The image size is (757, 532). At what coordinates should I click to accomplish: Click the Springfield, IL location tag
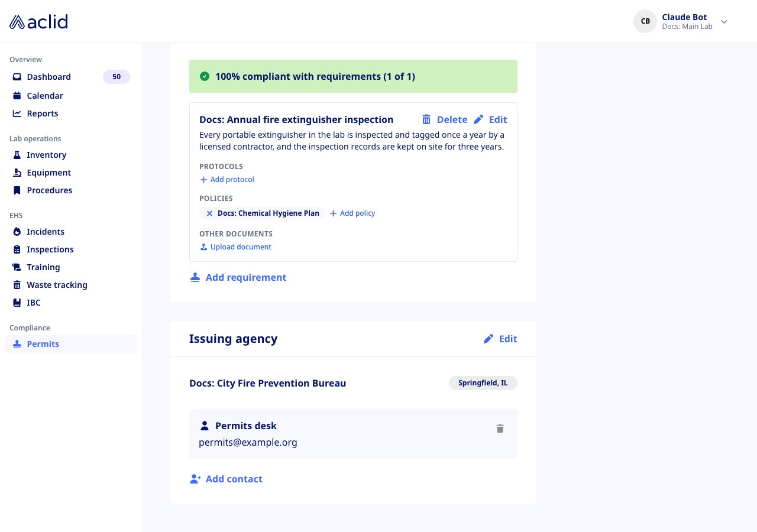click(x=483, y=383)
